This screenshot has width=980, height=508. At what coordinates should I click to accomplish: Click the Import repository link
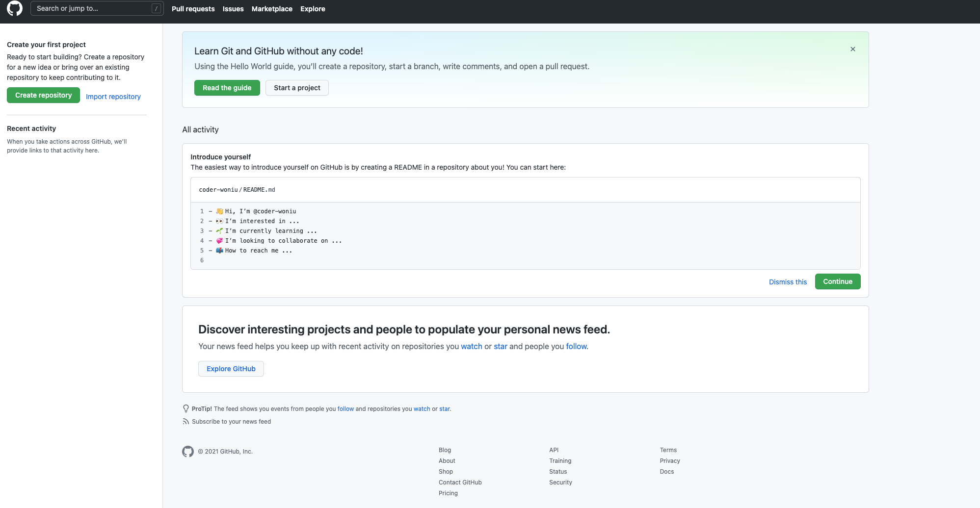(x=113, y=97)
